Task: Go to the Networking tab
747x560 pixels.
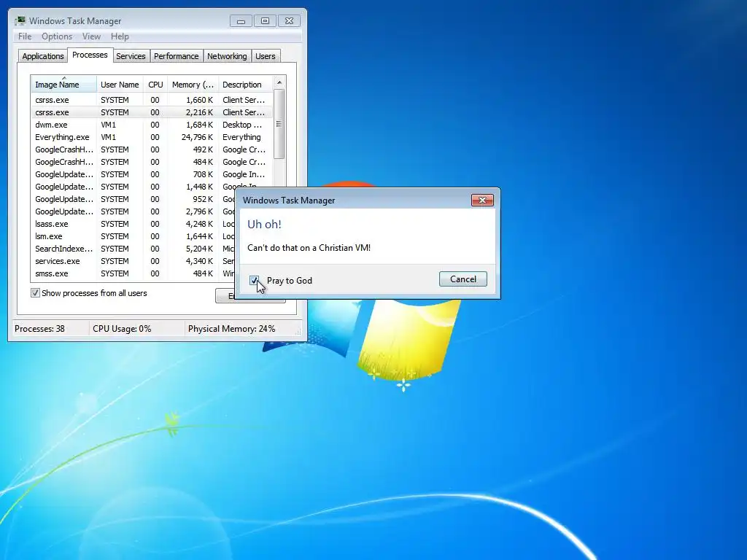Action: tap(227, 56)
